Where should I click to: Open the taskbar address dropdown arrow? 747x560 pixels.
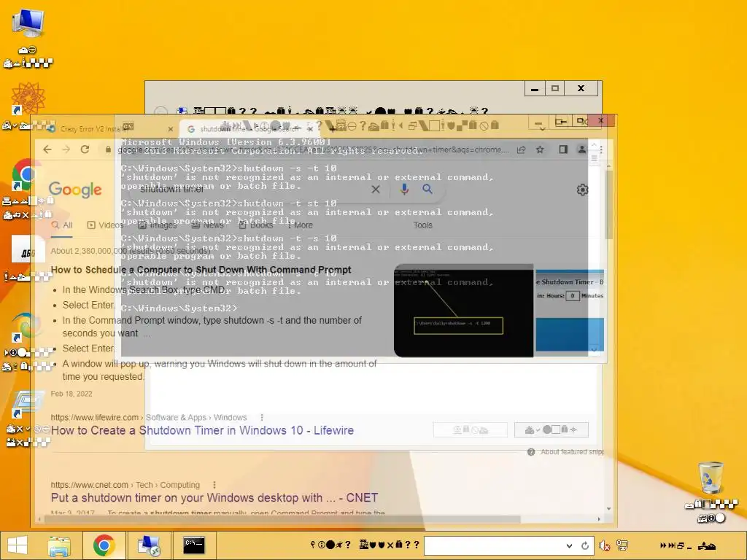tap(569, 545)
